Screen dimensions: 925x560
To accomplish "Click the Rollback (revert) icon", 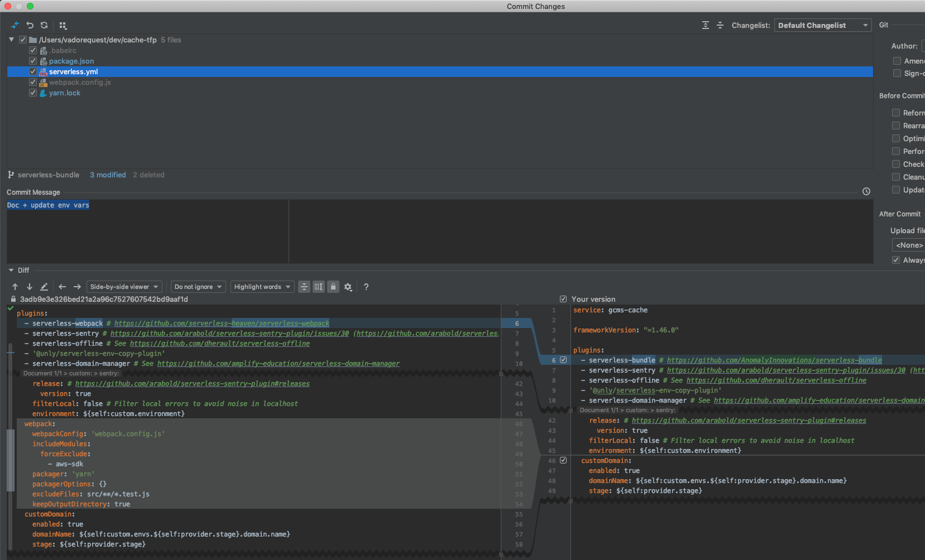I will (x=30, y=25).
